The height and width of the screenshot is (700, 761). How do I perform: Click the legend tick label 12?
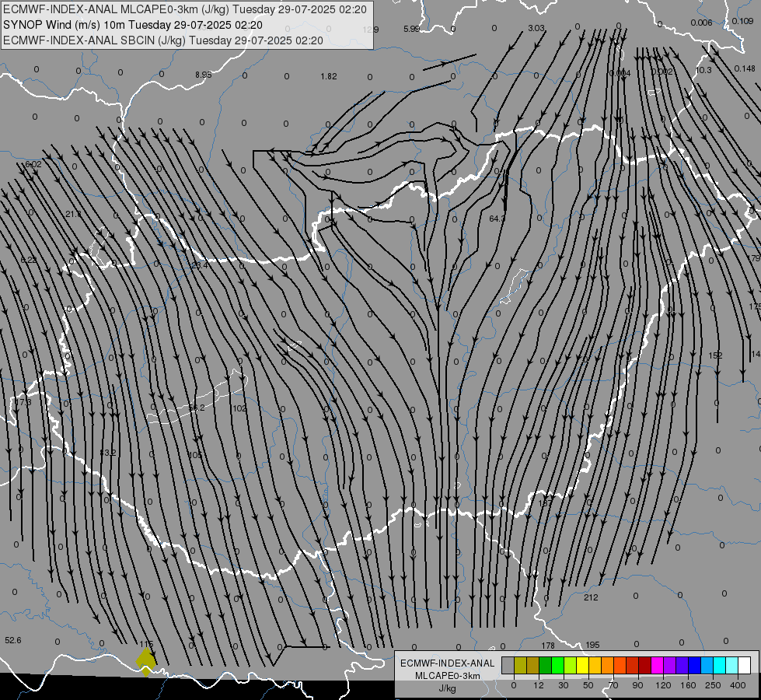539,685
